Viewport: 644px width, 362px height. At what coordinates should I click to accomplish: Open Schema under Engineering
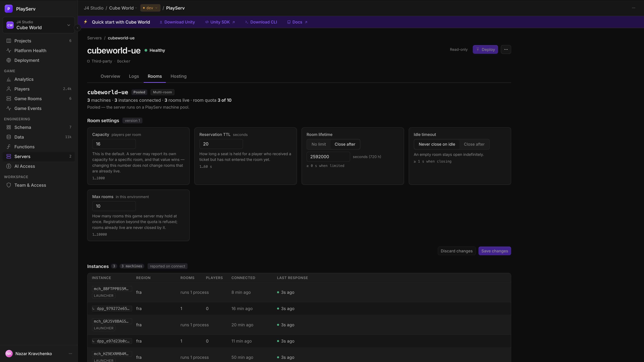(39, 127)
